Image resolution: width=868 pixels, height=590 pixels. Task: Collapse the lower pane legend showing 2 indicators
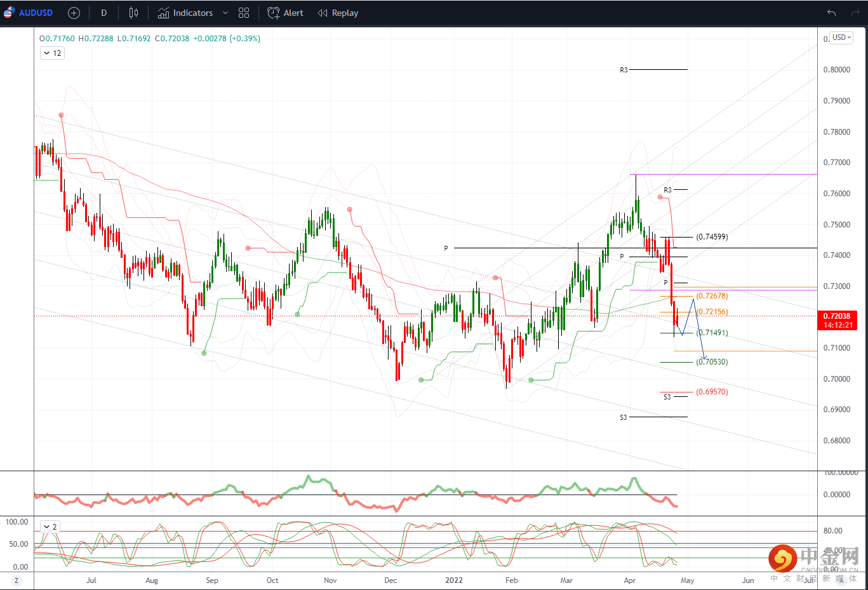[x=50, y=526]
